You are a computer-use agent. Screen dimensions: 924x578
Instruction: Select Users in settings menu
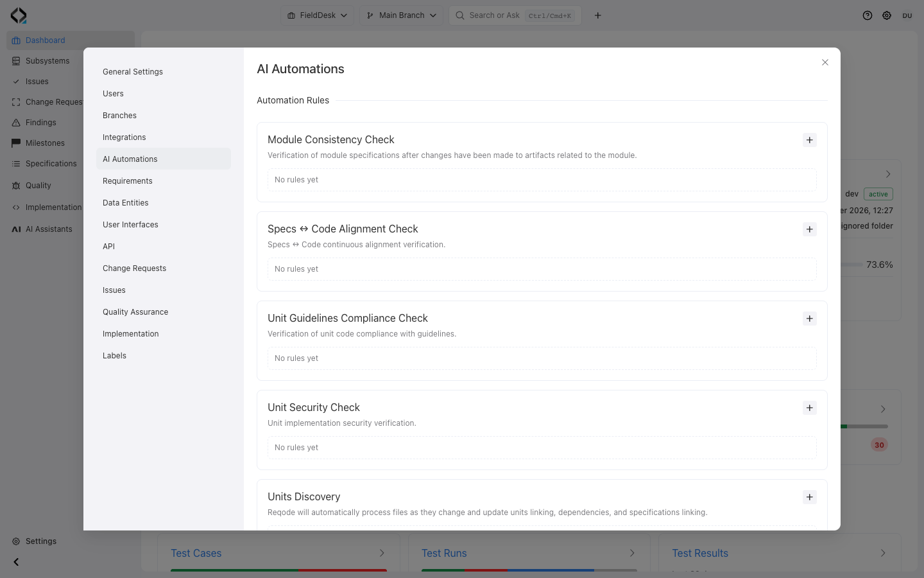pos(164,94)
